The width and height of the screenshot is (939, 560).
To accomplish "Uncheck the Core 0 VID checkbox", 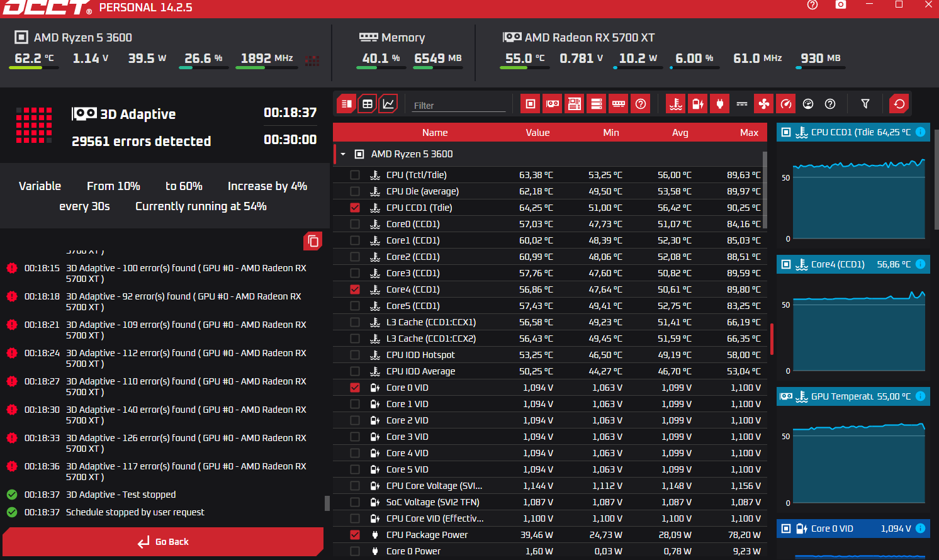I will (x=355, y=388).
